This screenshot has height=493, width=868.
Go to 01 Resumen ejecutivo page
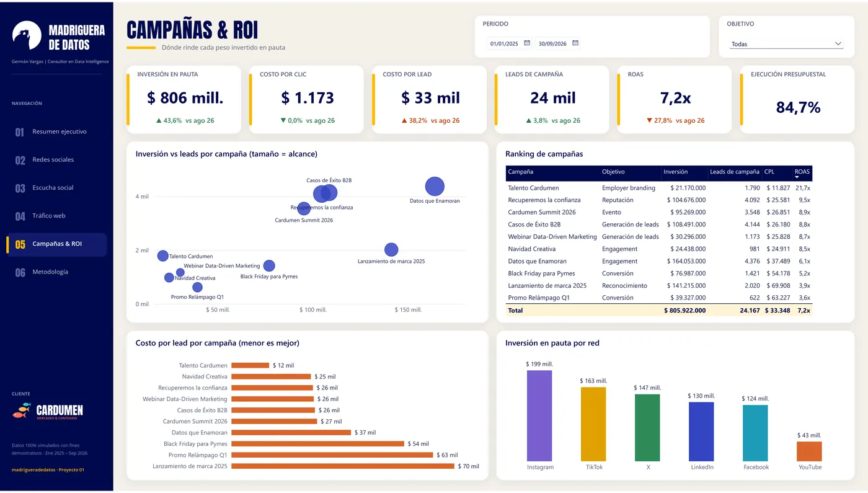pos(56,131)
